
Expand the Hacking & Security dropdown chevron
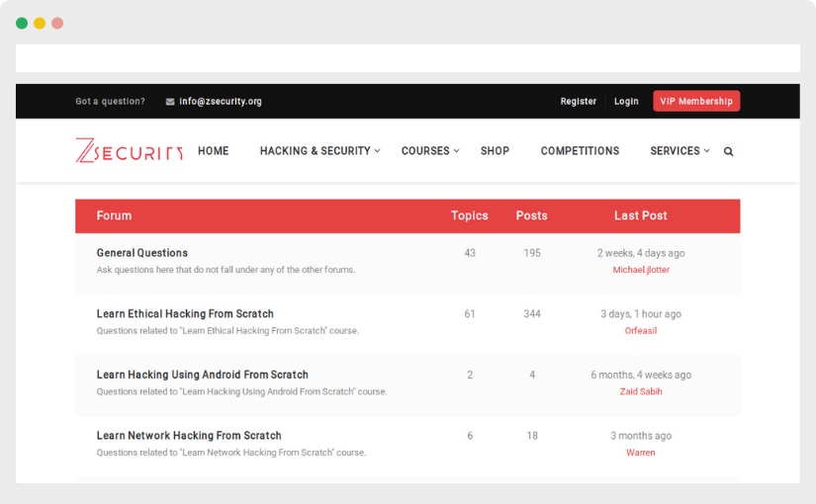(377, 151)
